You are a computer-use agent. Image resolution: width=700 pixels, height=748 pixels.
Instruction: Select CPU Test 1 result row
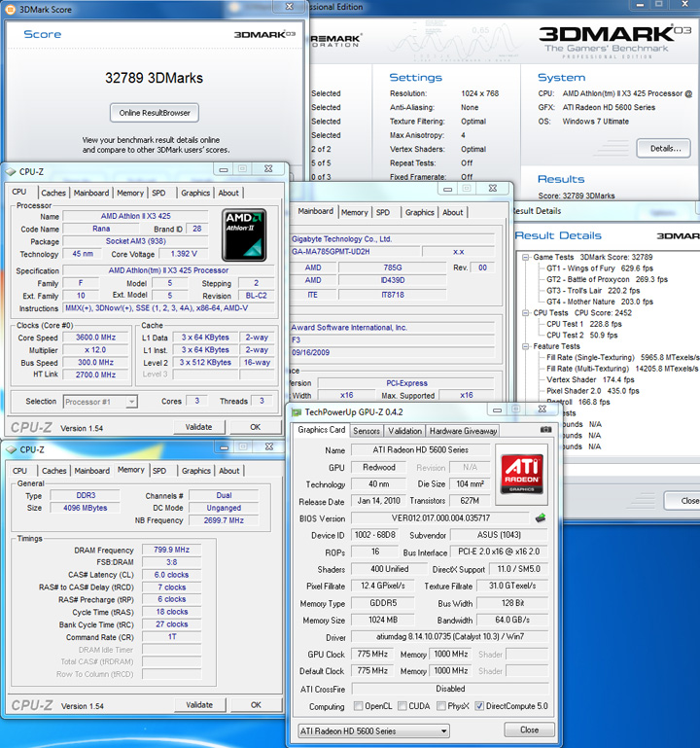[584, 324]
